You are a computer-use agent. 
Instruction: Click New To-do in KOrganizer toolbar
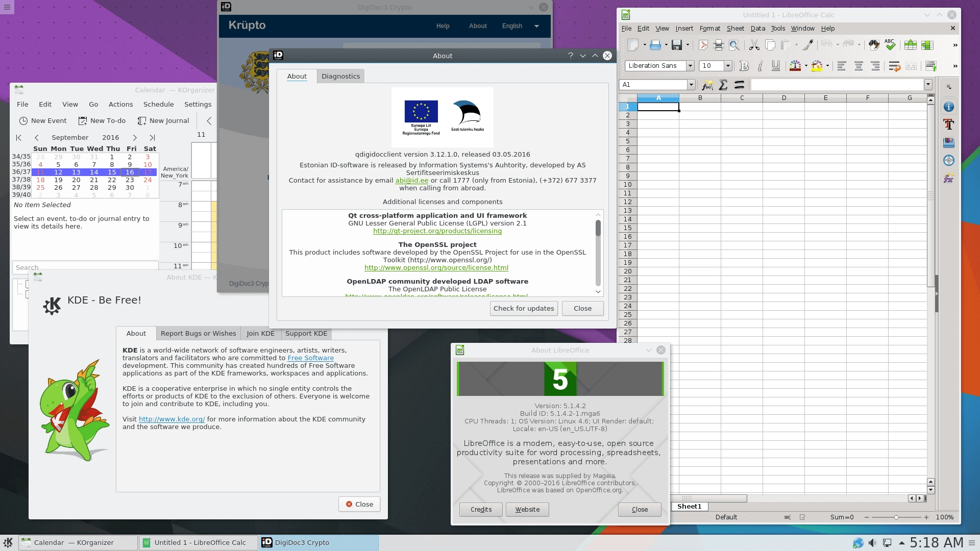[102, 121]
